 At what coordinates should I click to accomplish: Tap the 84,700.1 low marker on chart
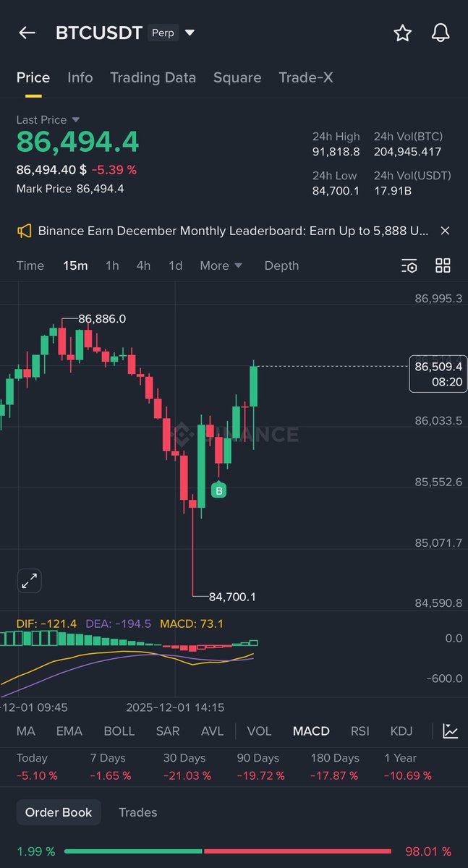coord(232,597)
